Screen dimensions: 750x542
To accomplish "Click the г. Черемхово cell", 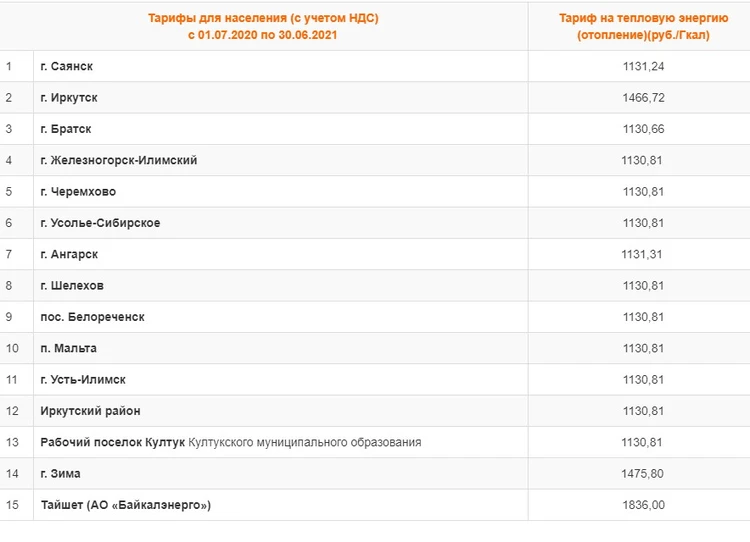I will click(x=78, y=192).
